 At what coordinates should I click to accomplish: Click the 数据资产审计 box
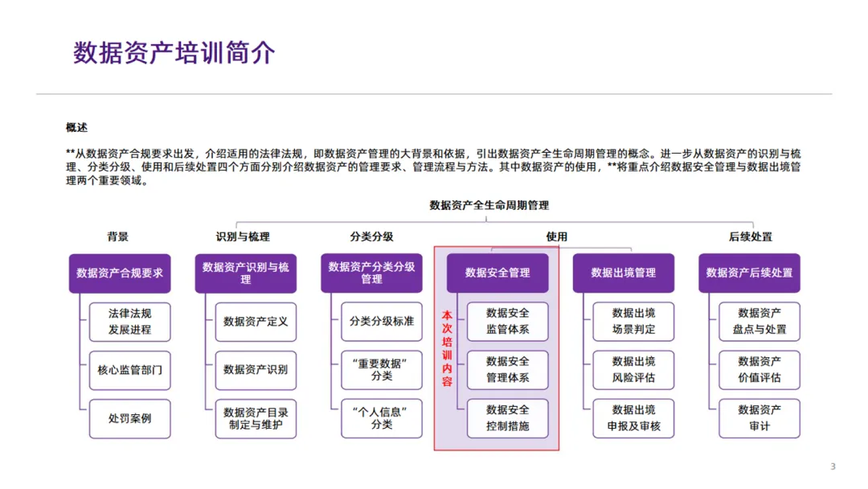coord(759,419)
